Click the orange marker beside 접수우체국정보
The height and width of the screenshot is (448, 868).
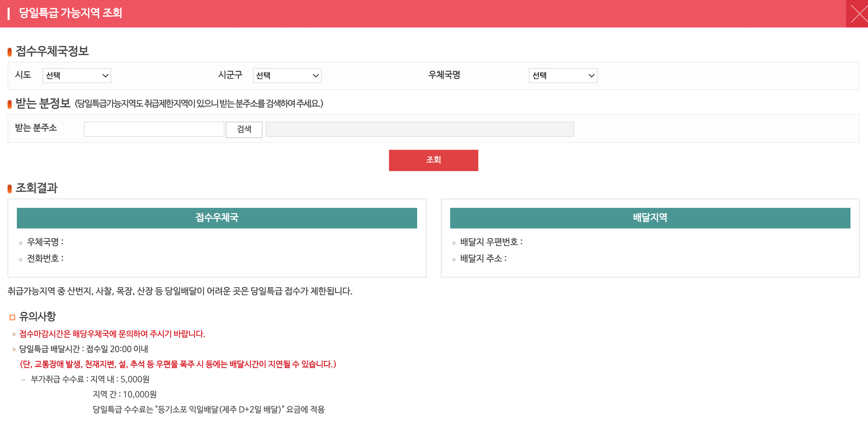point(10,52)
